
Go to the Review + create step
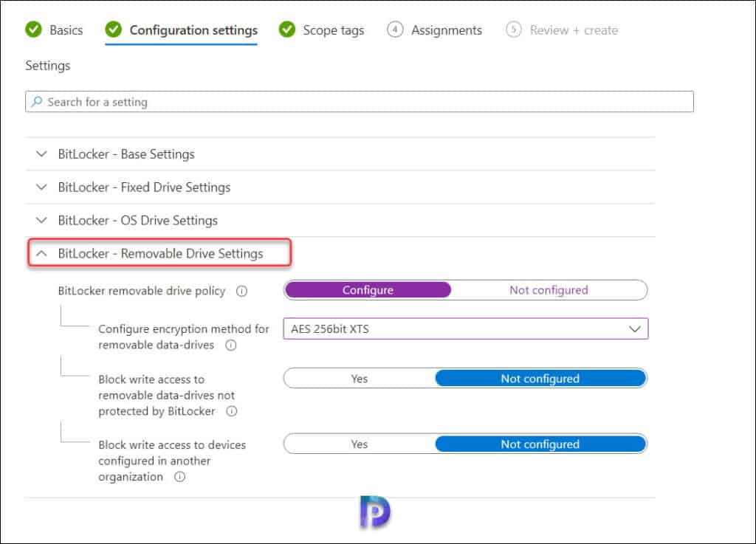573,30
